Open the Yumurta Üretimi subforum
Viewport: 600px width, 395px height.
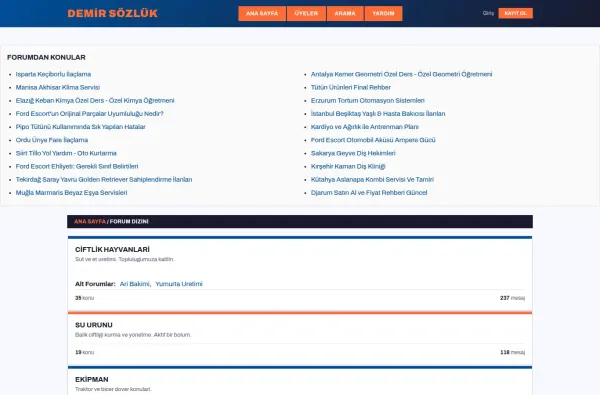[x=179, y=284]
